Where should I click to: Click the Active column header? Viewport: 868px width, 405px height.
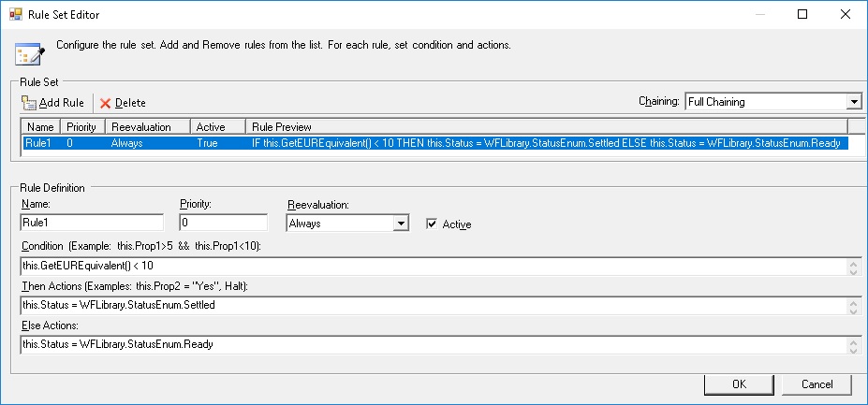[217, 127]
